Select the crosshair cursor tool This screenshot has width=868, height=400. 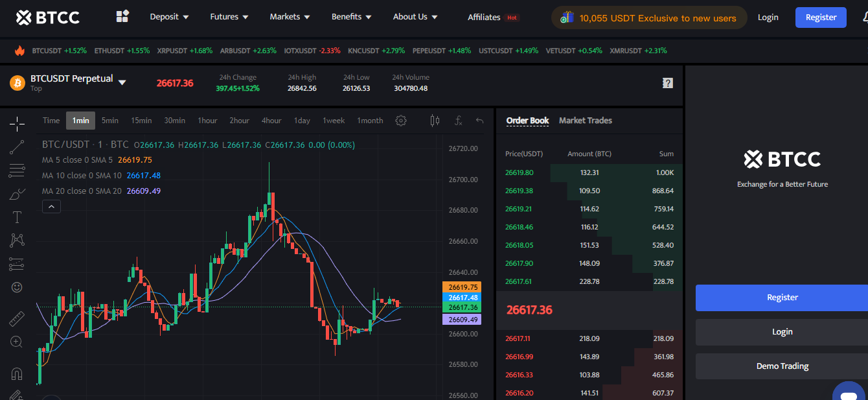[17, 123]
